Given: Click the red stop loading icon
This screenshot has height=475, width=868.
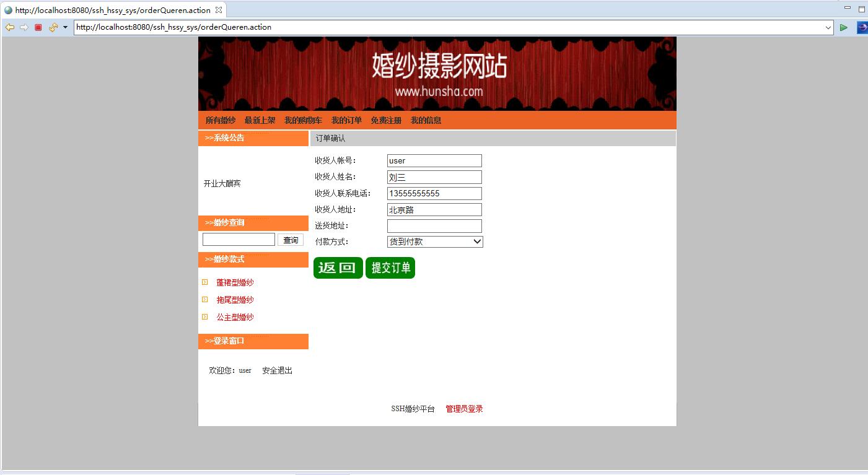Looking at the screenshot, I should point(37,27).
